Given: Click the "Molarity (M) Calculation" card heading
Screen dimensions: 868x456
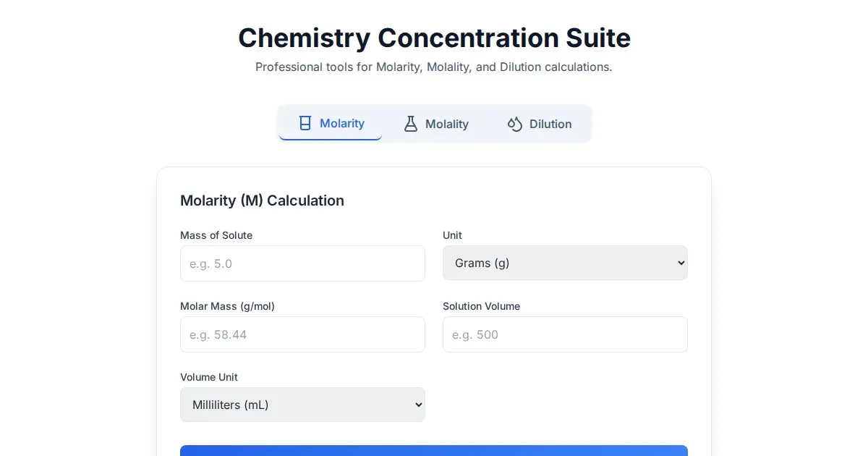Looking at the screenshot, I should point(262,200).
